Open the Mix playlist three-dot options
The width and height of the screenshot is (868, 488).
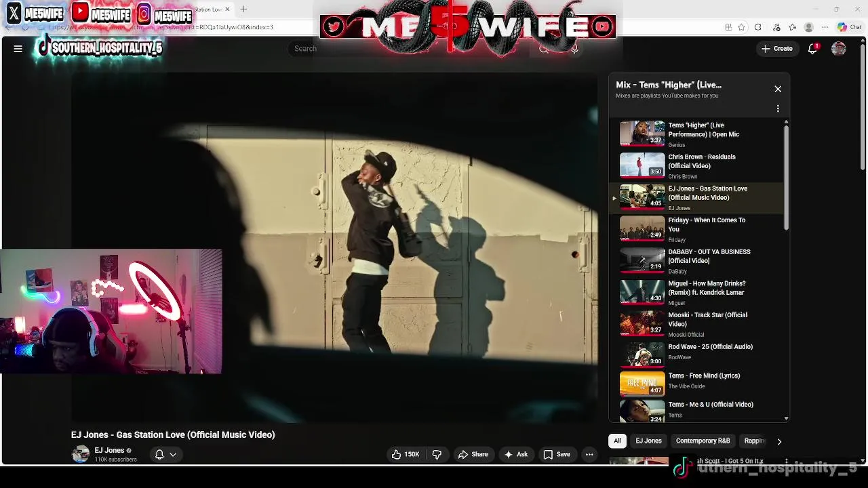(x=778, y=108)
